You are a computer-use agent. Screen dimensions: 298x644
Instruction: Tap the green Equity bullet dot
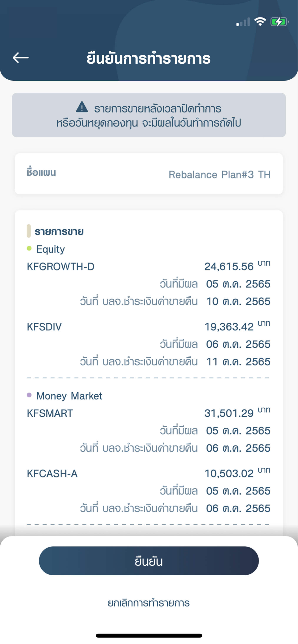29,248
